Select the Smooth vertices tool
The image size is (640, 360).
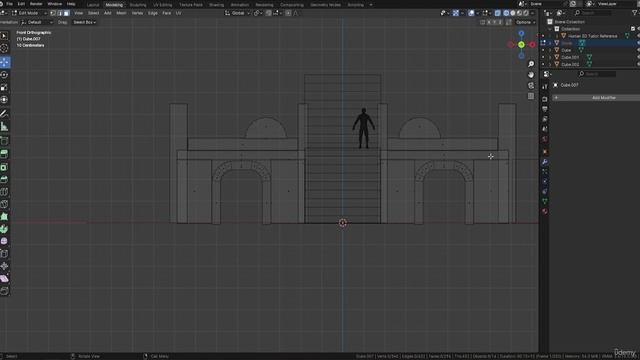point(4,241)
